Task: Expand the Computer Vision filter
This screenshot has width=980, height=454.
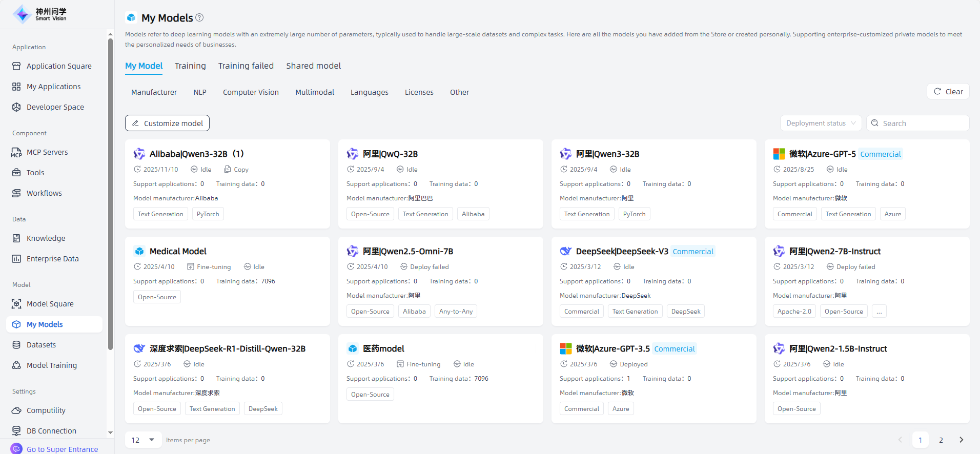Action: click(x=251, y=92)
